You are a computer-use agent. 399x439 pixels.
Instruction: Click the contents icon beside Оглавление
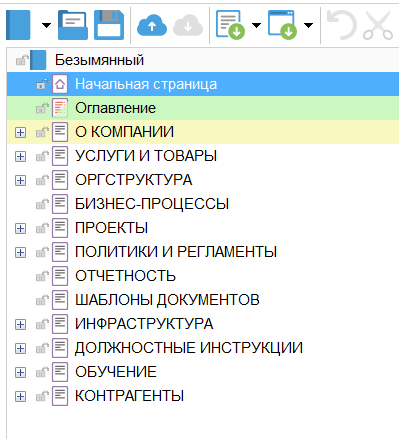pyautogui.click(x=60, y=108)
